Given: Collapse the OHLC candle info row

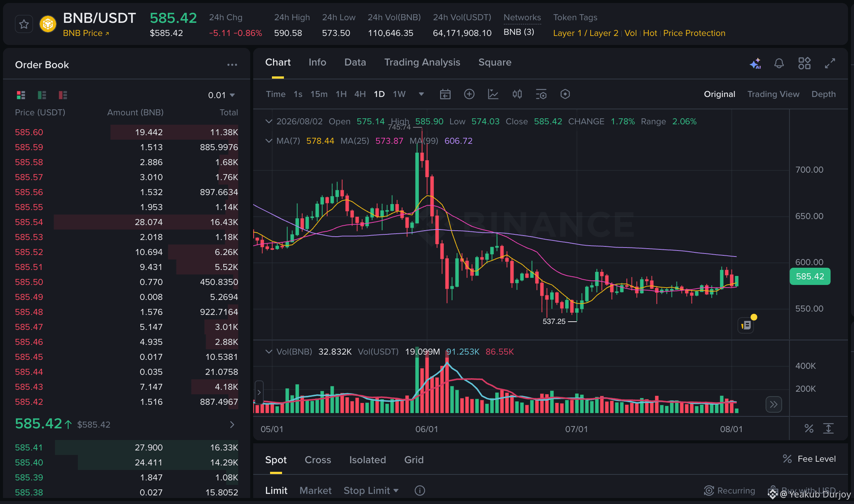Looking at the screenshot, I should (x=269, y=121).
